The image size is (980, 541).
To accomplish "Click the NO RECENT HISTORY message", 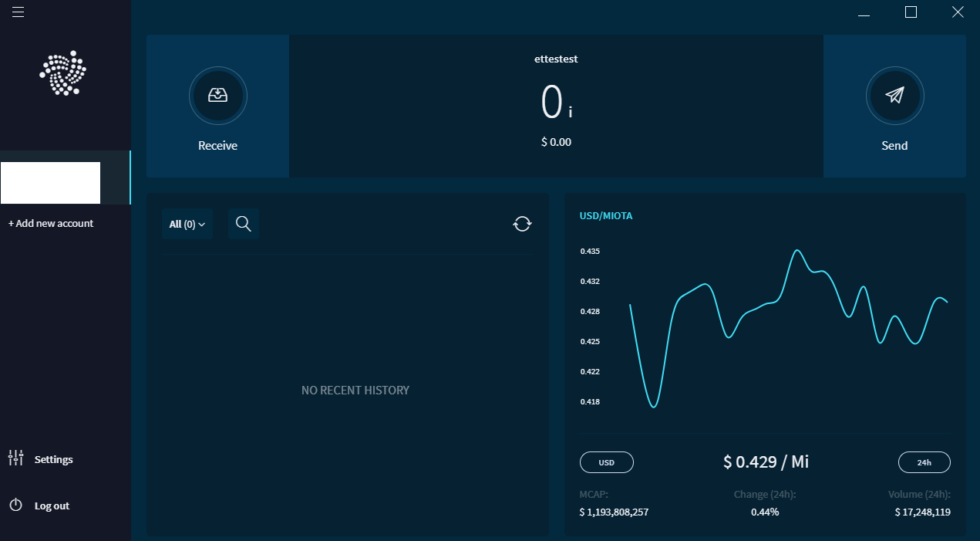I will pyautogui.click(x=355, y=391).
